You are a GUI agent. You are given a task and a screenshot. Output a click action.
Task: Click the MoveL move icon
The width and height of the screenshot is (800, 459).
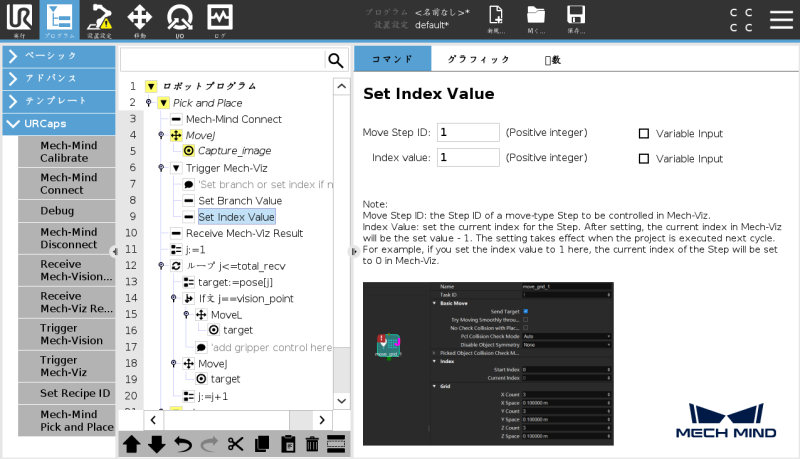[x=201, y=315]
